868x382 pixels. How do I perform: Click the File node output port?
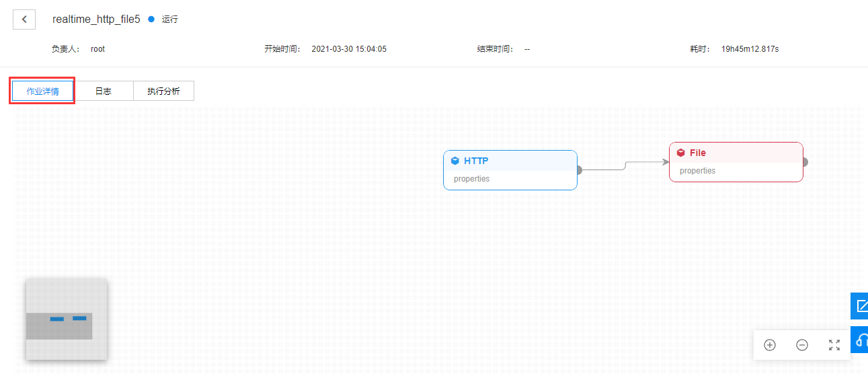[x=804, y=162]
